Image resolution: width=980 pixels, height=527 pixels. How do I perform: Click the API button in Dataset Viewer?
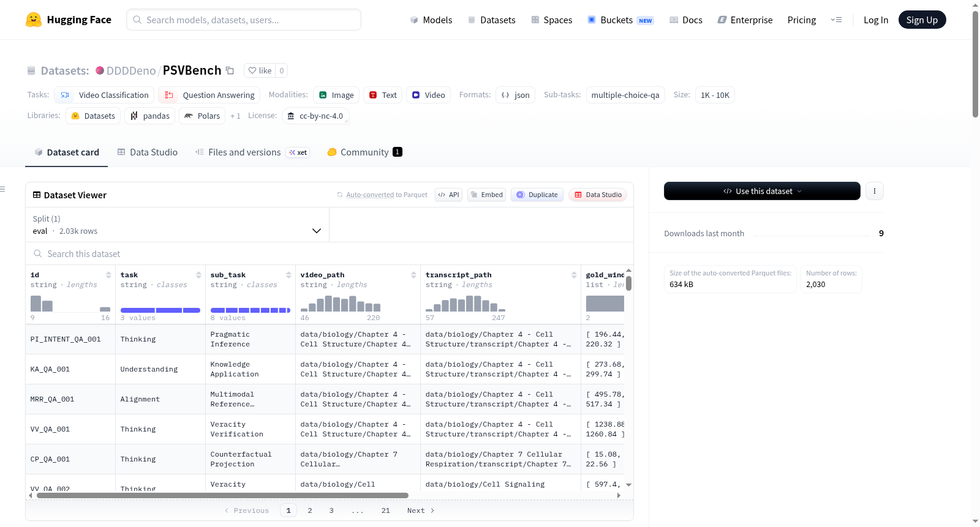[x=448, y=195]
